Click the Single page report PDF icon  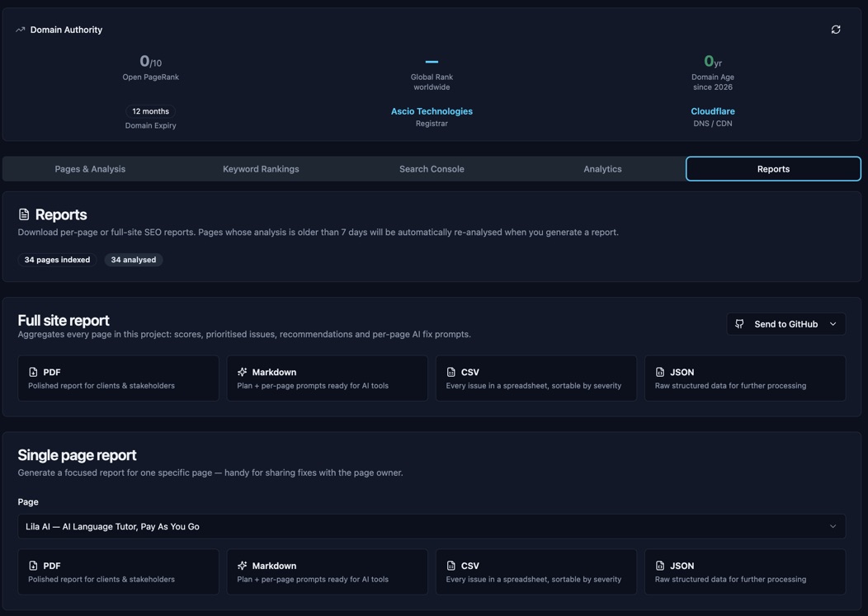(33, 566)
